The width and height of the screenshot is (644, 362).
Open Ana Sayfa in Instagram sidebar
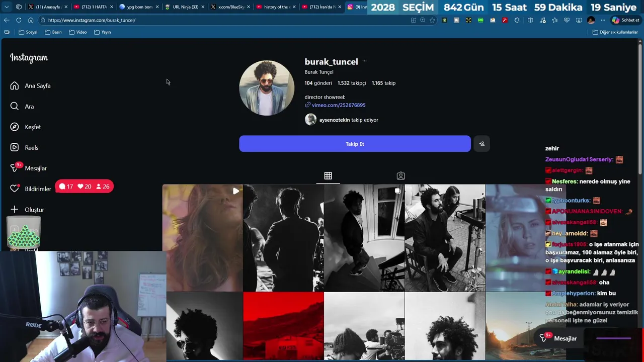(x=31, y=85)
